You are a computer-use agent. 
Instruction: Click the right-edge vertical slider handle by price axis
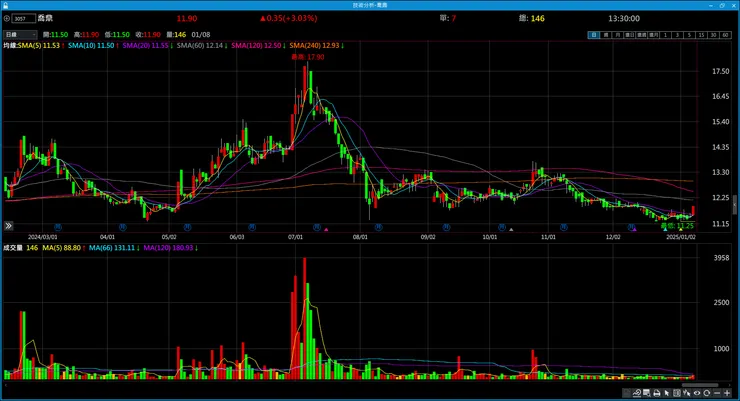pyautogui.click(x=734, y=206)
